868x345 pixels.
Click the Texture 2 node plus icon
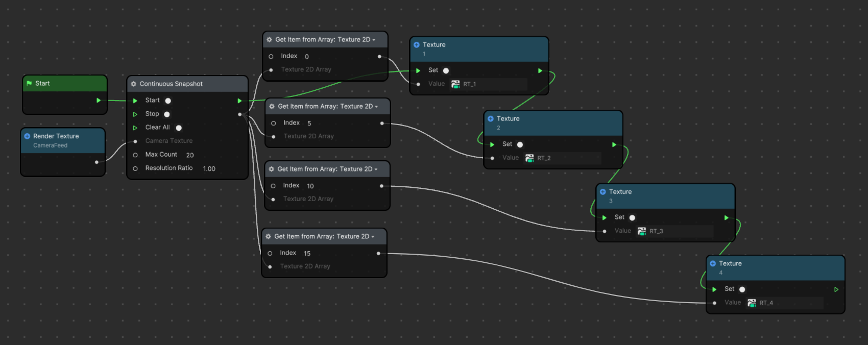(491, 118)
